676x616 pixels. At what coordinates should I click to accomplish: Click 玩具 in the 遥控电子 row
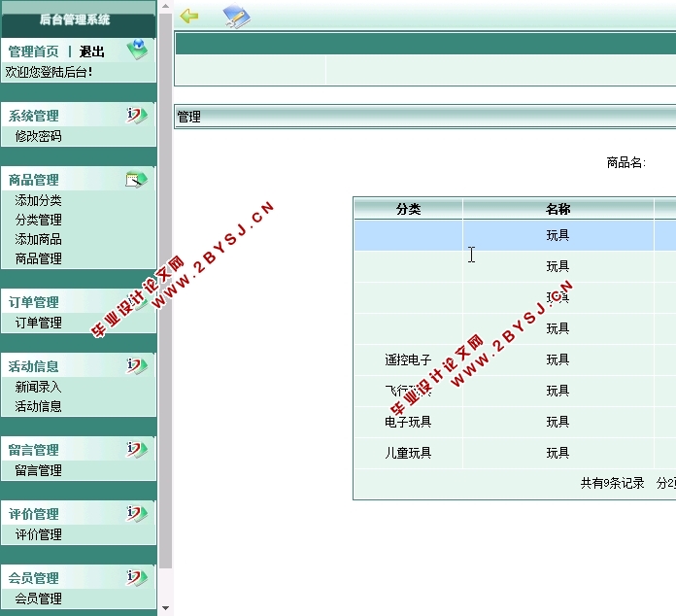558,359
